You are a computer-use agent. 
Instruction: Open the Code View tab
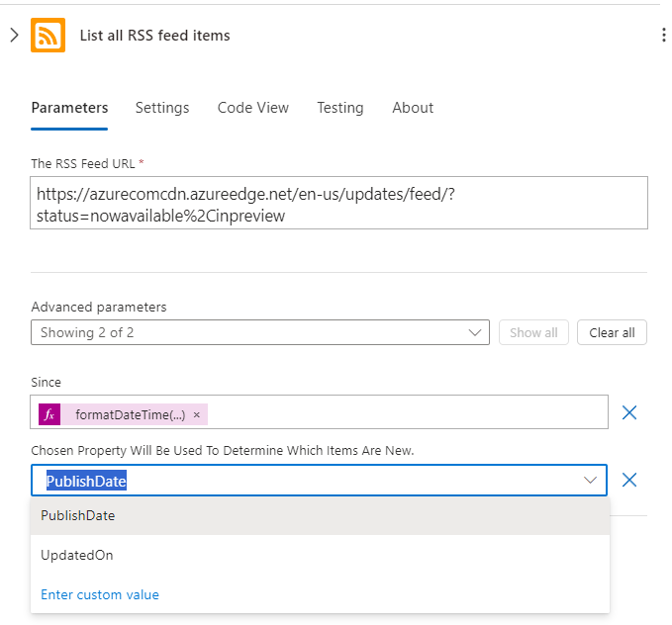(252, 108)
